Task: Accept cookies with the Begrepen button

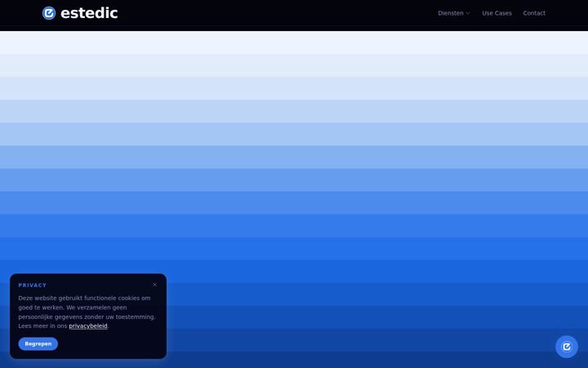Action: (x=38, y=343)
